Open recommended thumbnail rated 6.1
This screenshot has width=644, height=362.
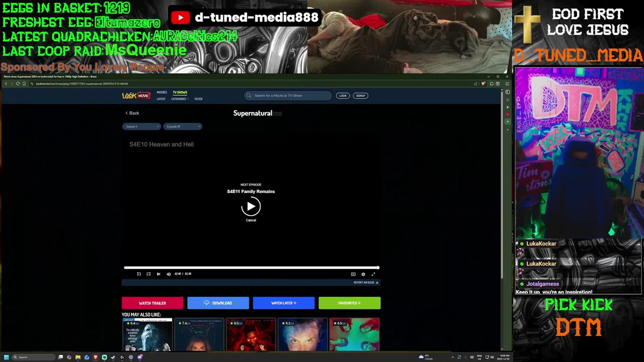303,335
